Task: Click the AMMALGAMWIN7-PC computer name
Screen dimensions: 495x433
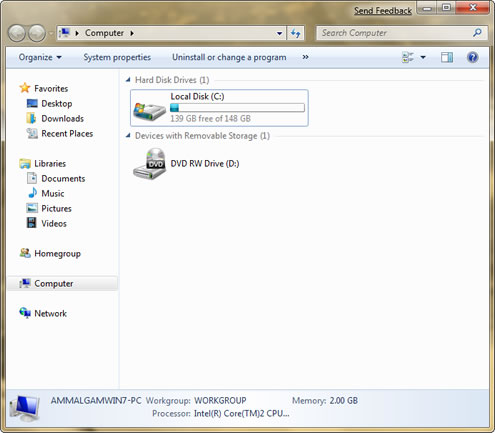Action: 96,401
